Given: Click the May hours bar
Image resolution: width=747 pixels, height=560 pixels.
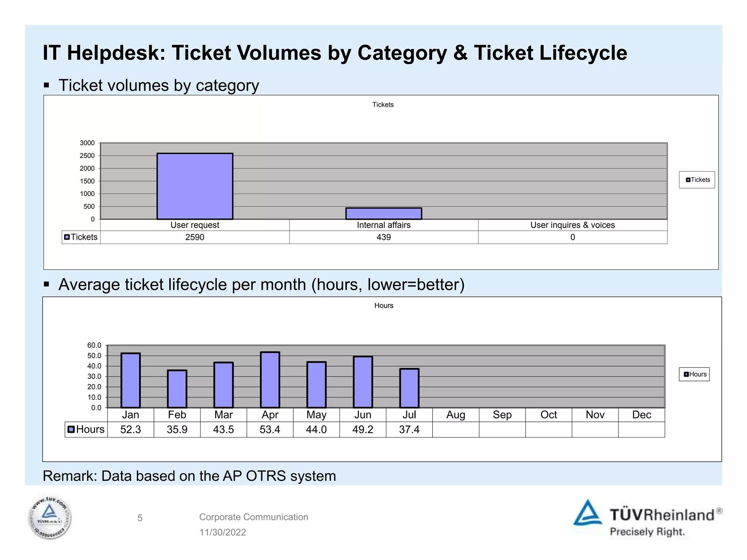Looking at the screenshot, I should [316, 385].
